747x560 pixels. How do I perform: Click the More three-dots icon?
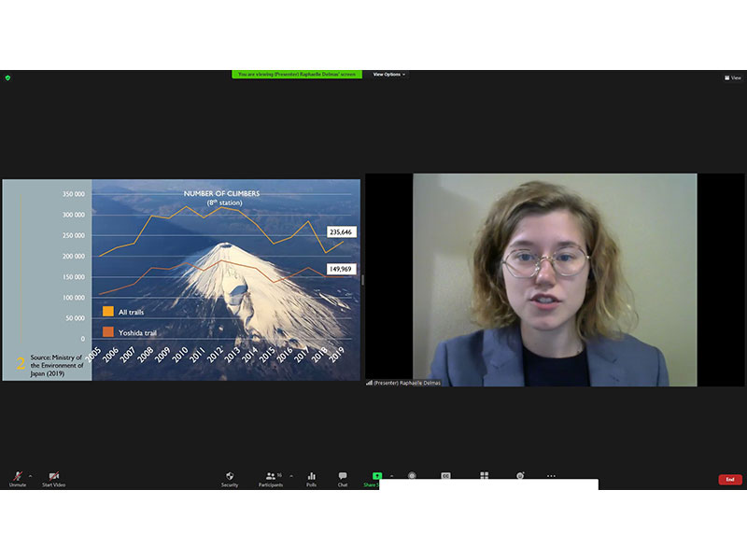click(551, 475)
